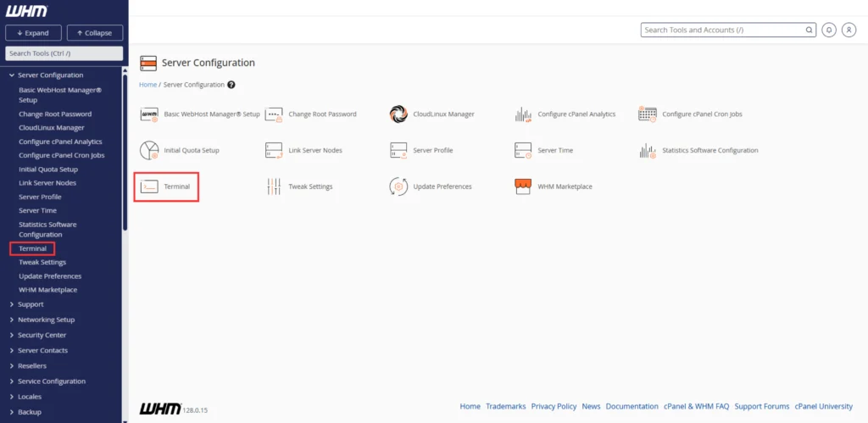This screenshot has height=423, width=868.
Task: Open the Support Forums footer link
Action: tap(762, 406)
